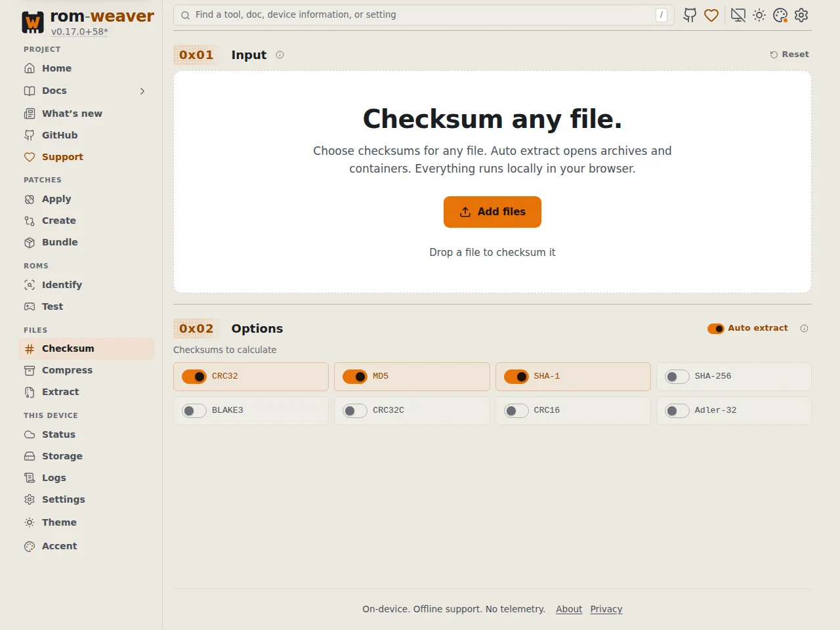Focus the search tools input field
Image resolution: width=840 pixels, height=630 pixels.
point(423,15)
